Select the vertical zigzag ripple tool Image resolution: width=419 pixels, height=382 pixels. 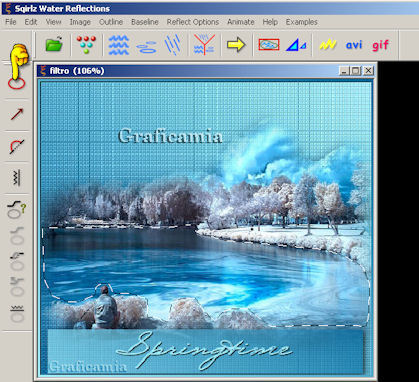click(17, 177)
